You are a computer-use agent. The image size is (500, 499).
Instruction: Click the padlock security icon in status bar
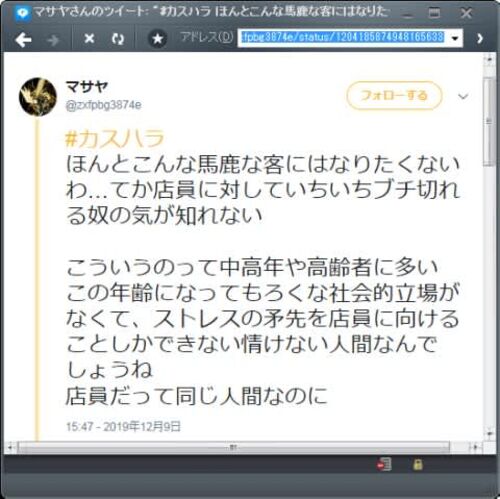click(418, 464)
